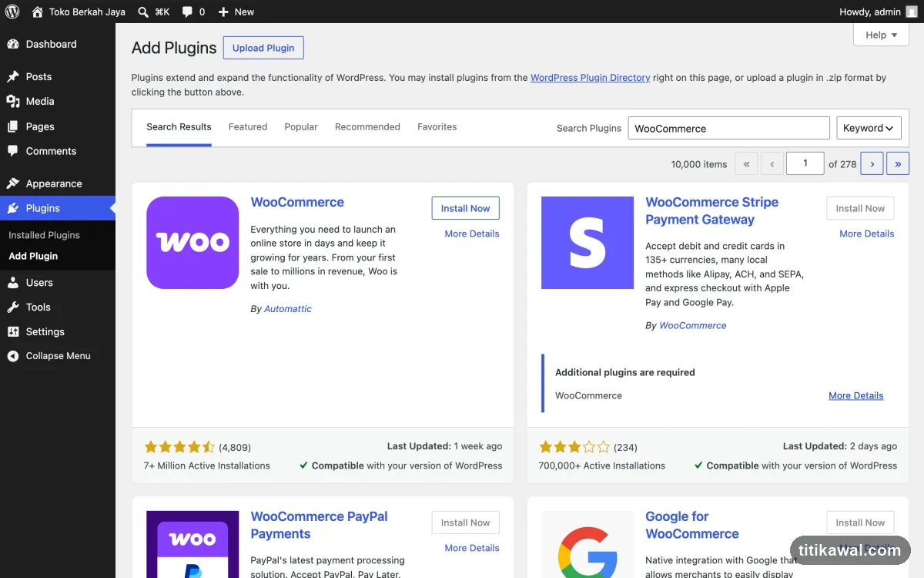Screen dimensions: 924x578
Task: Open Media library in sidebar
Action: (58, 101)
